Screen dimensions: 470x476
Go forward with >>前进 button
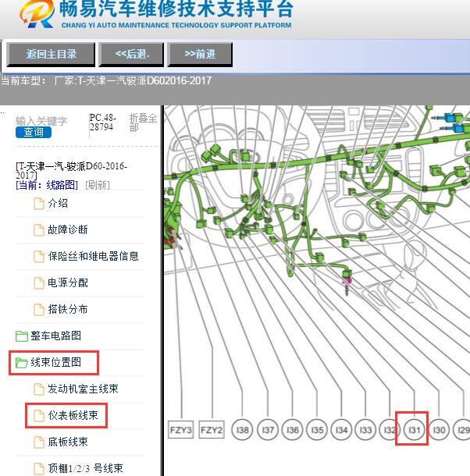pos(200,55)
